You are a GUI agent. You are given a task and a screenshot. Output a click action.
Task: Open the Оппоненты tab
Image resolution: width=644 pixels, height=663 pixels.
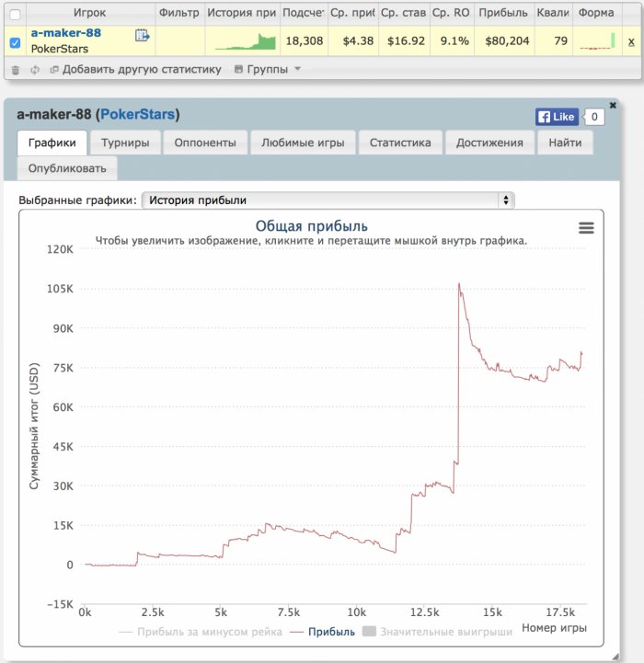(205, 143)
